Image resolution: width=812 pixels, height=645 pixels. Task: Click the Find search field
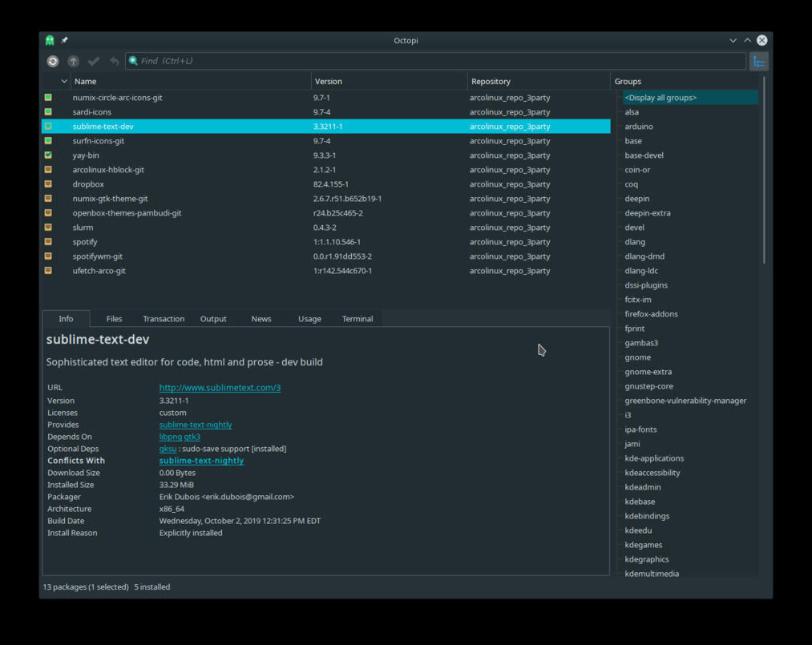point(435,61)
